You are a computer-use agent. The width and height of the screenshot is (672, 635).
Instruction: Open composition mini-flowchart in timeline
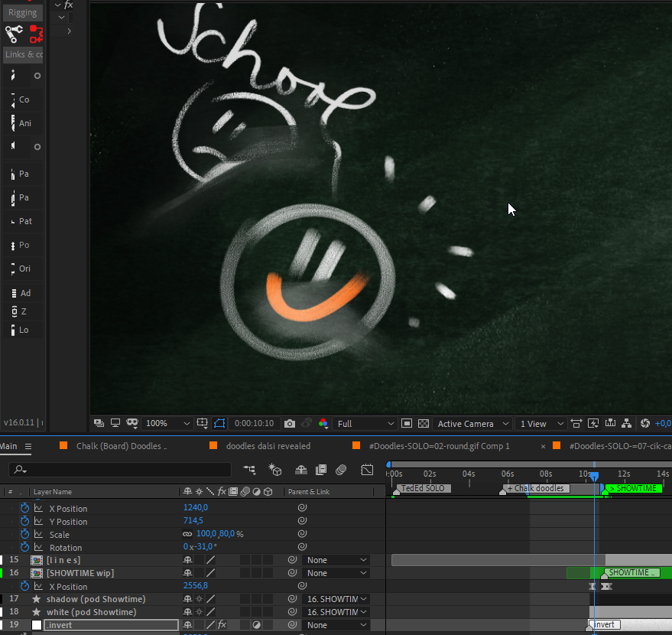[x=249, y=470]
